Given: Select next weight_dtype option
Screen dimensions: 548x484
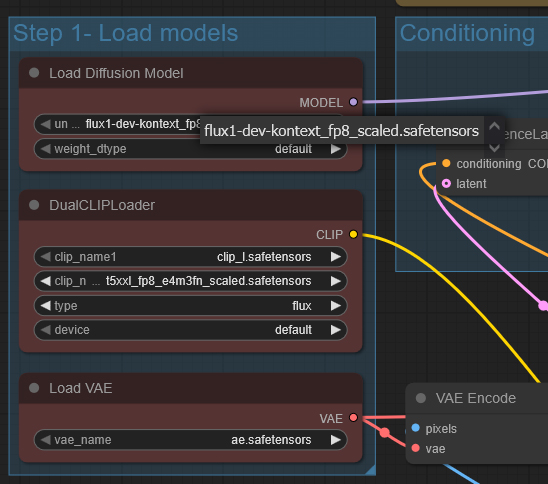Looking at the screenshot, I should pos(336,149).
